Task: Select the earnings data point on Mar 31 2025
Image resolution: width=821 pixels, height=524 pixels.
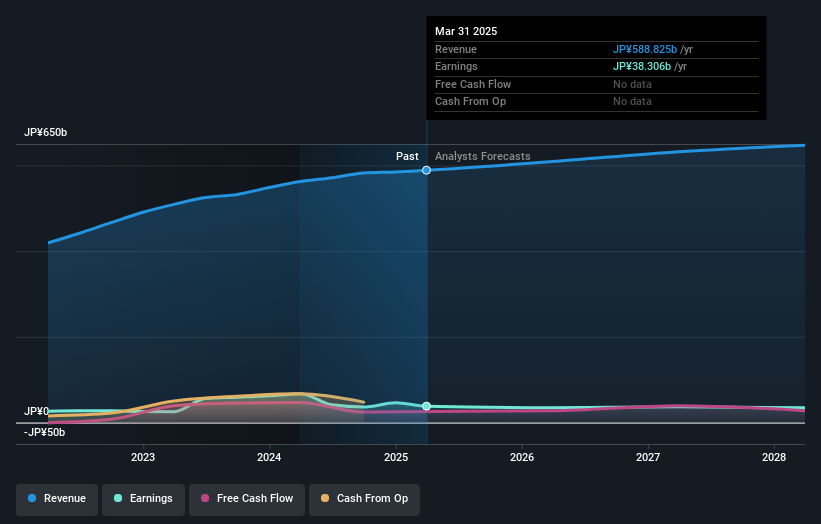Action: pyautogui.click(x=427, y=406)
